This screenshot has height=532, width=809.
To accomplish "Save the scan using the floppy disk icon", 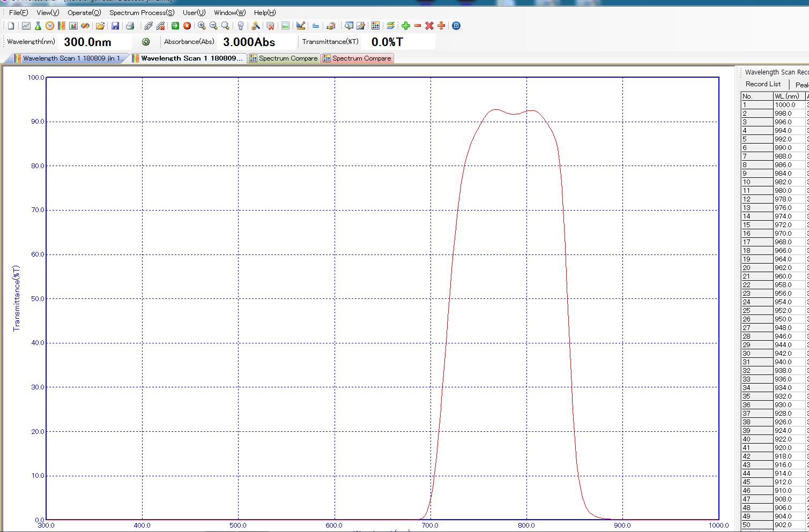I will point(115,26).
